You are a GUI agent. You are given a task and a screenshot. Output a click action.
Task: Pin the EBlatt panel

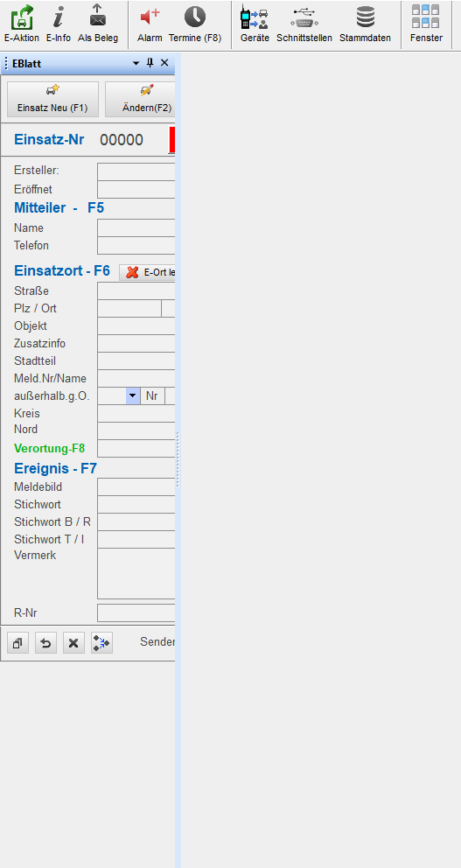point(150,63)
